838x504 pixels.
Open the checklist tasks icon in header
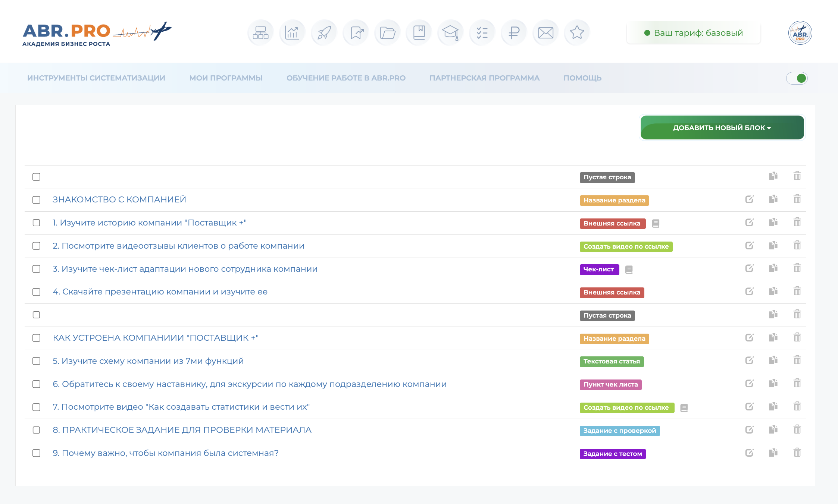[482, 33]
